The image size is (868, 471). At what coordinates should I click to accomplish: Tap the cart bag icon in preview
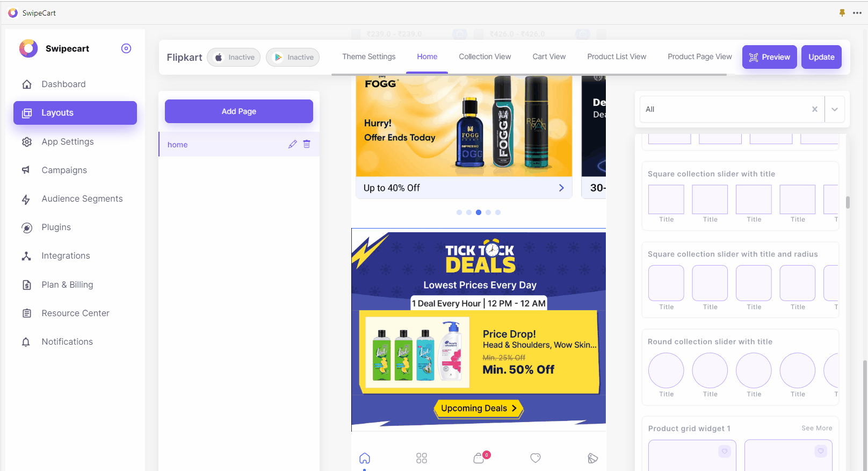480,458
